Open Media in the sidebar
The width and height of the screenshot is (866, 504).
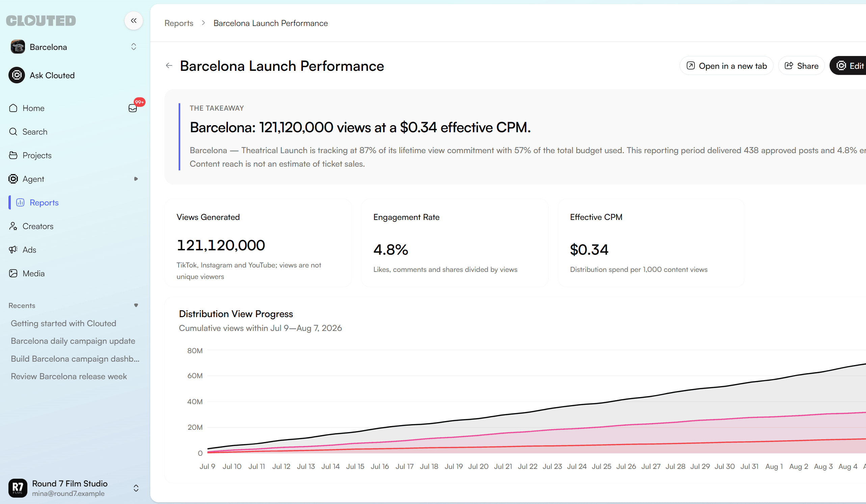pyautogui.click(x=33, y=274)
